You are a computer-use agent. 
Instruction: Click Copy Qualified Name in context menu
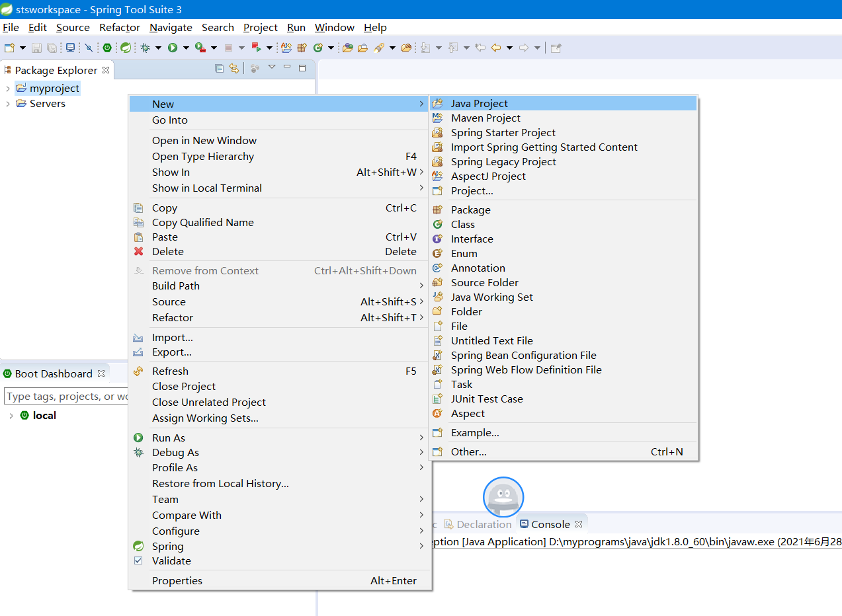[279, 222]
